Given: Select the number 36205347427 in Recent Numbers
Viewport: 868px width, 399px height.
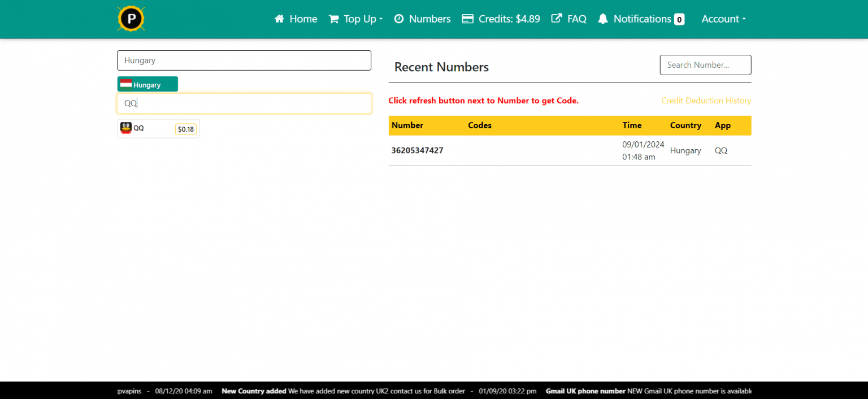Looking at the screenshot, I should (x=418, y=150).
